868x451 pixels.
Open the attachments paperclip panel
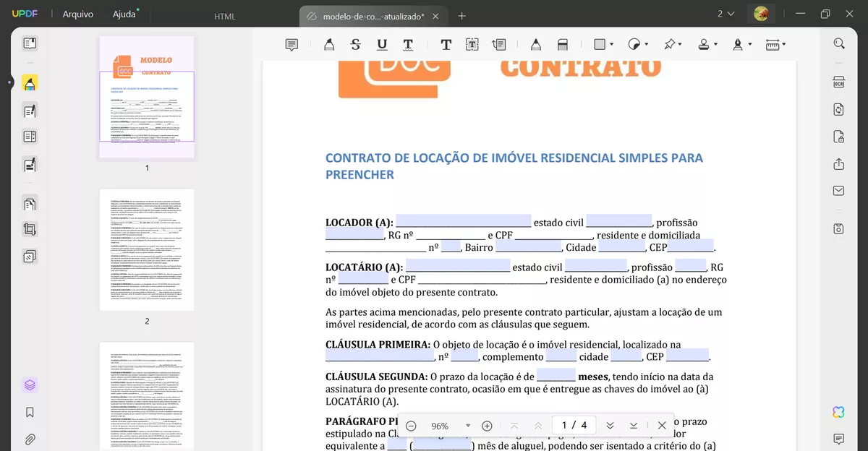(30, 439)
